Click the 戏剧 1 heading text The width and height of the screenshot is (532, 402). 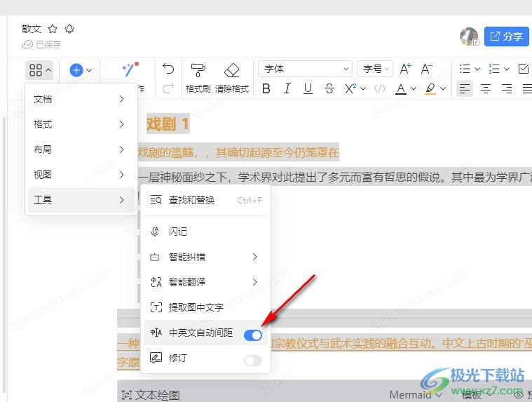[168, 123]
